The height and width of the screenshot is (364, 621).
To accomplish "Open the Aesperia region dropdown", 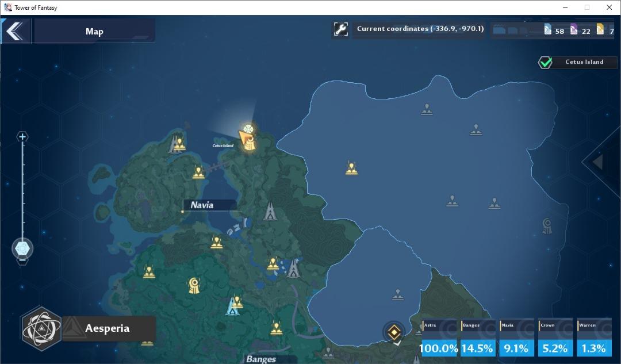I will pyautogui.click(x=108, y=328).
